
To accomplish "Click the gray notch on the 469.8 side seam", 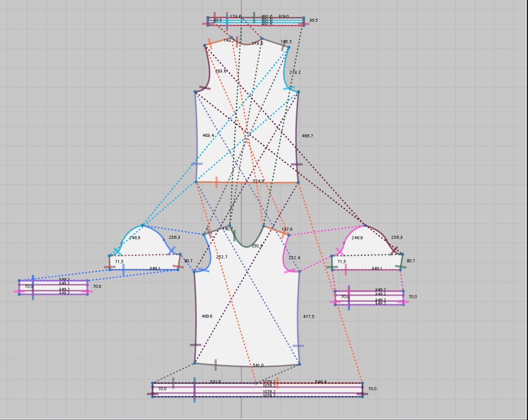I will pos(196,344).
